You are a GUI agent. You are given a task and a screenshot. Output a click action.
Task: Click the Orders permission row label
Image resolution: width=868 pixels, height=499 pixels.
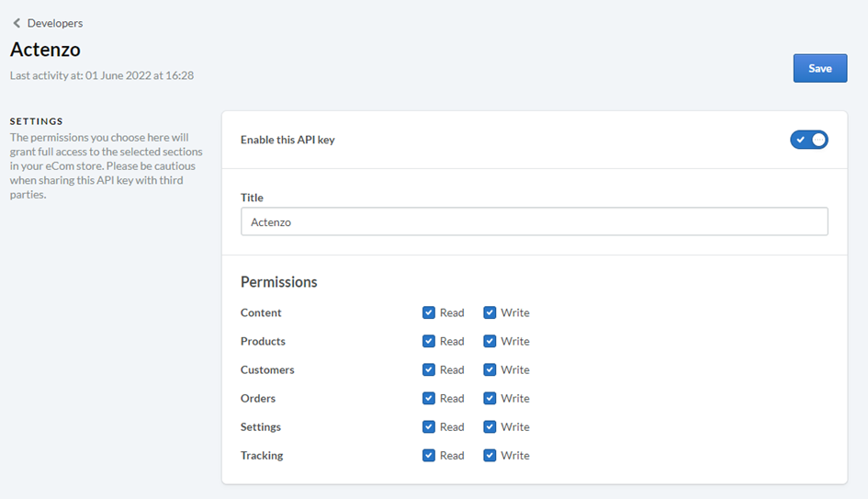click(x=258, y=398)
